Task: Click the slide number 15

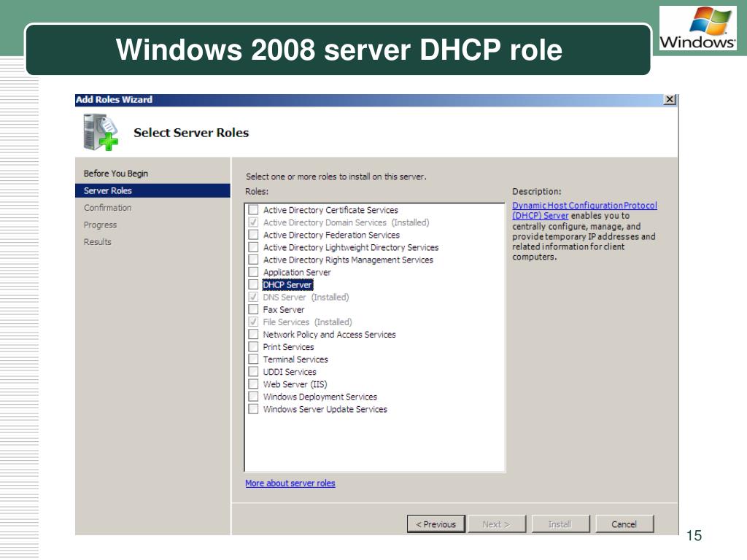Action: (694, 535)
